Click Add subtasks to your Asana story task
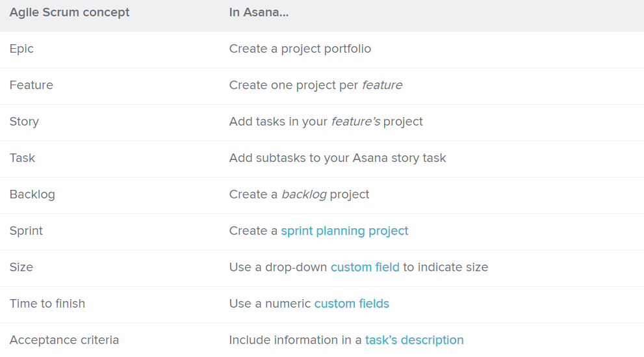644x357 pixels. tap(337, 158)
